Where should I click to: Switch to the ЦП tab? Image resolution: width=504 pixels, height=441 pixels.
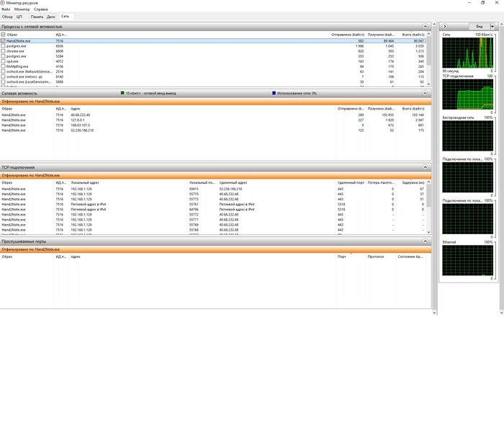coord(19,17)
